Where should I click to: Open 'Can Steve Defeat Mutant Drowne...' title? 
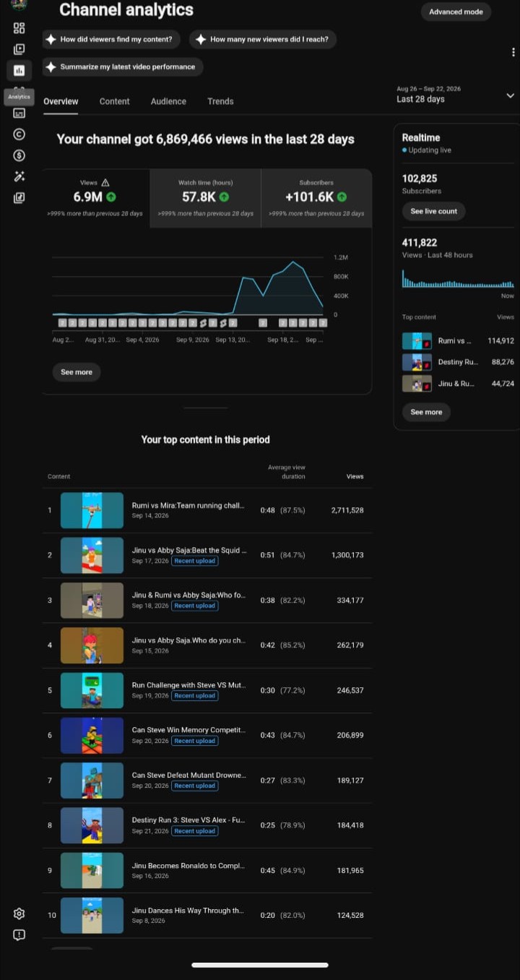click(188, 775)
